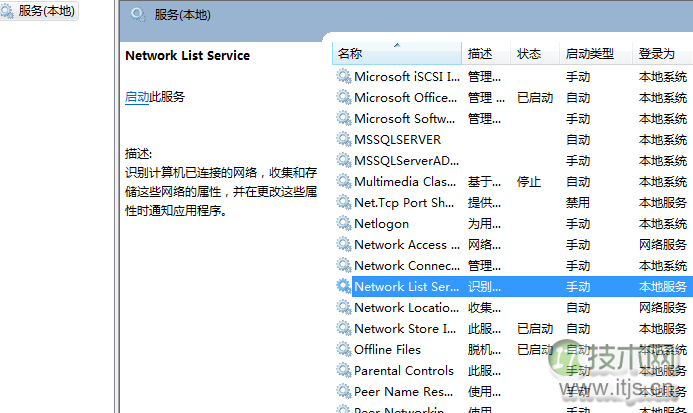The image size is (693, 413).
Task: Click the gear icon beside Net.Tcp Port Sh...
Action: pos(343,203)
